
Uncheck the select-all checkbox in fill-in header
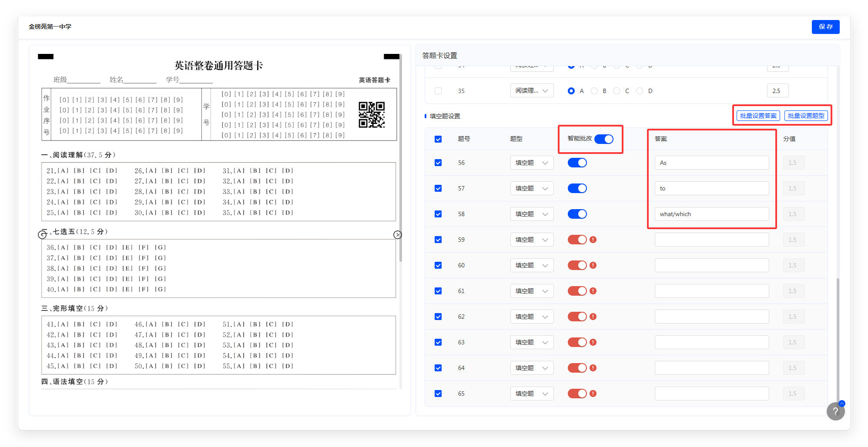pos(438,139)
